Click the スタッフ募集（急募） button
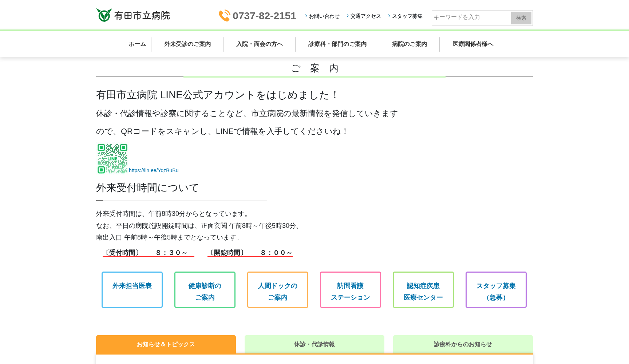Screen dimensions: 629x364 (496, 290)
